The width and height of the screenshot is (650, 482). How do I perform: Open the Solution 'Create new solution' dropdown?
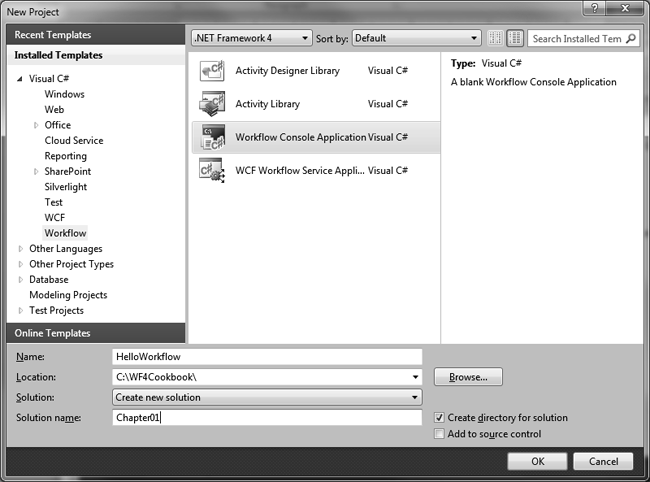(267, 397)
